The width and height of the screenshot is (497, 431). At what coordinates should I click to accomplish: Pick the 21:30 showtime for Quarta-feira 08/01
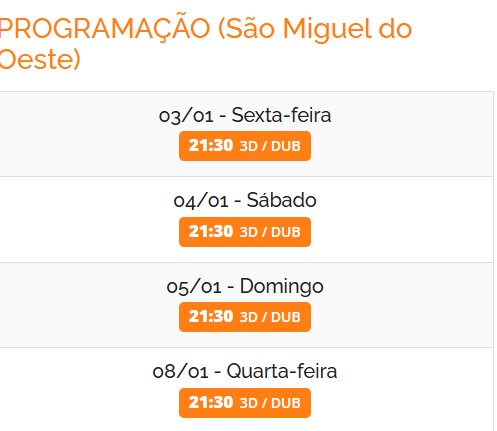point(245,403)
